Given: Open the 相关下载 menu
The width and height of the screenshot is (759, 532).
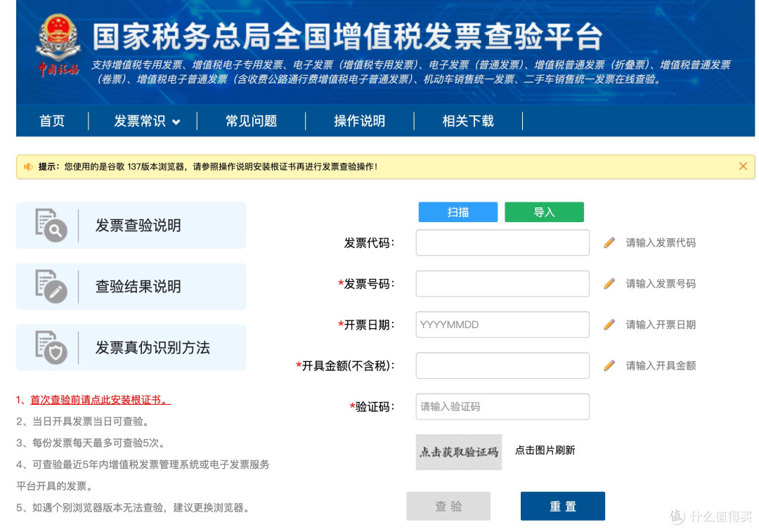Looking at the screenshot, I should [x=468, y=121].
